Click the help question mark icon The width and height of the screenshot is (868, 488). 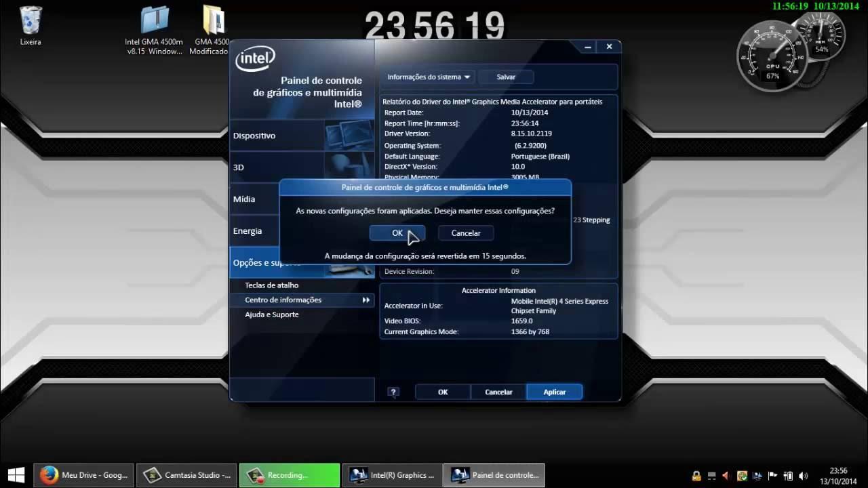click(393, 392)
